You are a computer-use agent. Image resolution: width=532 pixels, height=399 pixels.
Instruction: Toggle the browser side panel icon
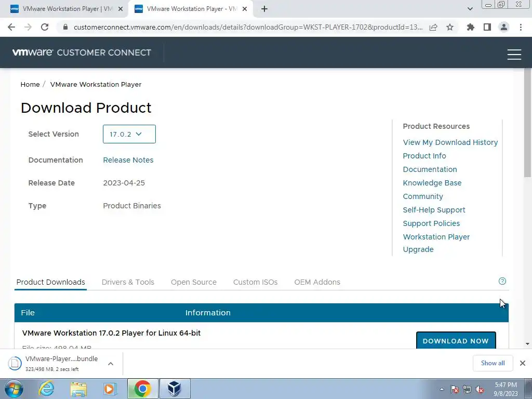[x=487, y=27]
